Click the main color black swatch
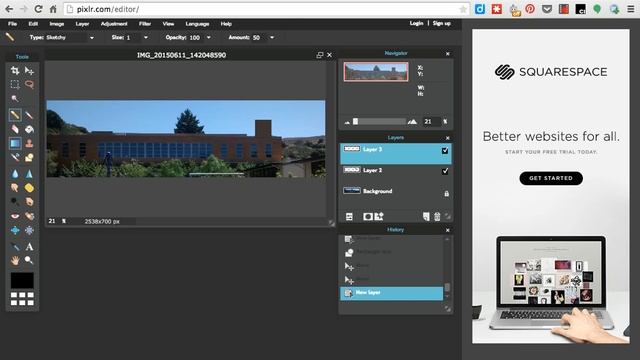The image size is (640, 360). click(x=22, y=280)
